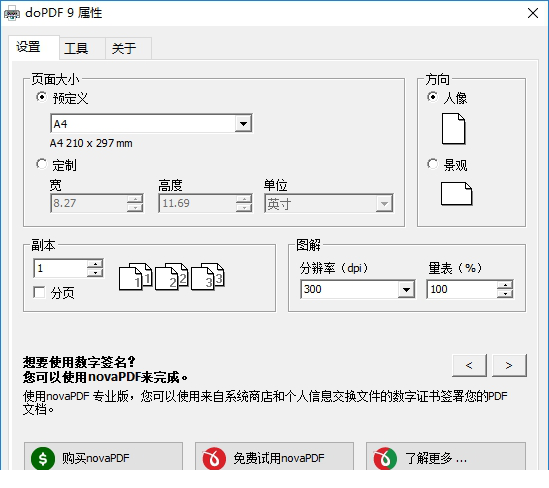
Task: Show next tip with the > button
Action: [x=509, y=365]
